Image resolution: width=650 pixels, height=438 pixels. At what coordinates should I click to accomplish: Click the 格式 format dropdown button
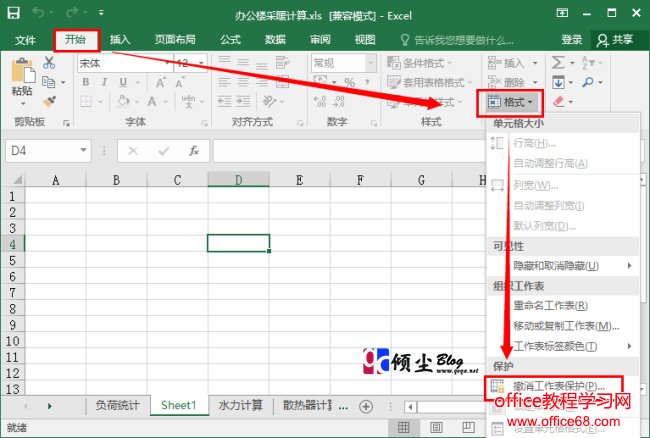(x=510, y=102)
